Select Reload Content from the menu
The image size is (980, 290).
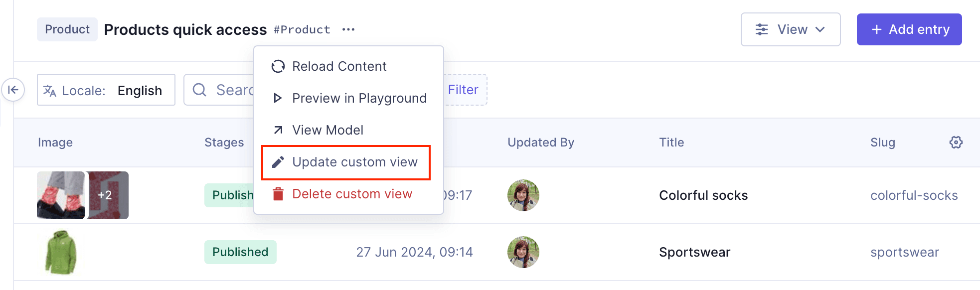tap(348, 66)
